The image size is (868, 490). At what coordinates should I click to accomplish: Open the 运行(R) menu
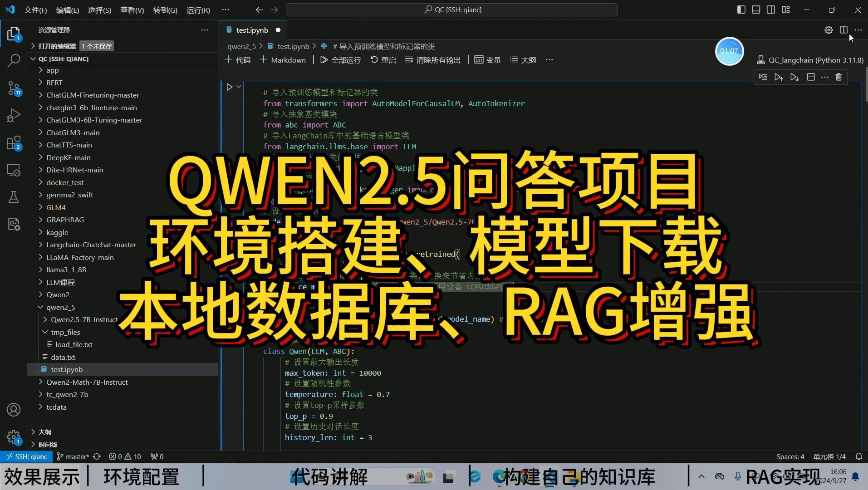[x=198, y=10]
